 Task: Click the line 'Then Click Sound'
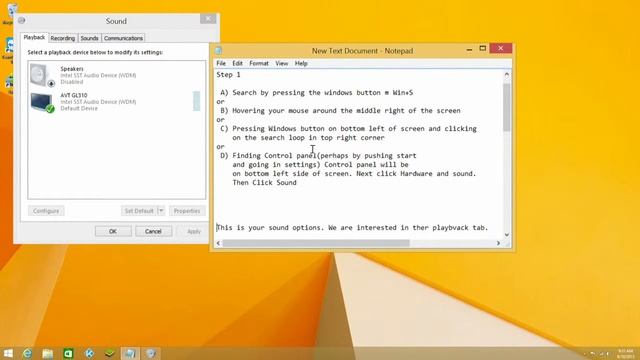[264, 183]
